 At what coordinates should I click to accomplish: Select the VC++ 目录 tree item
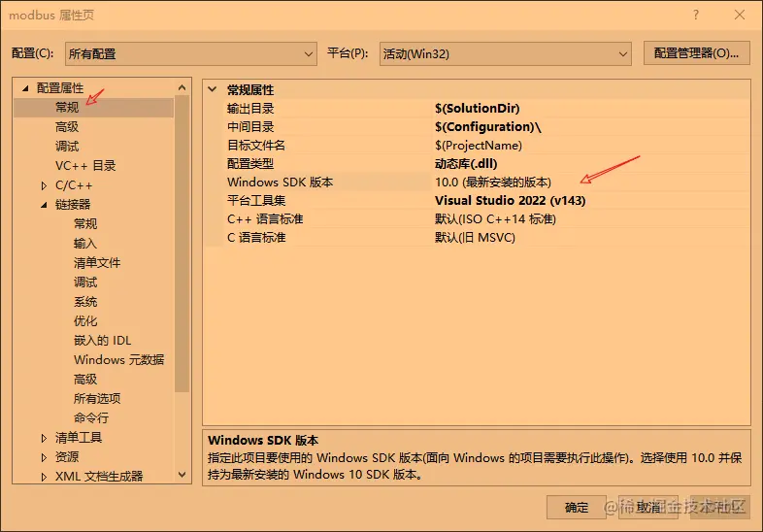coord(85,165)
